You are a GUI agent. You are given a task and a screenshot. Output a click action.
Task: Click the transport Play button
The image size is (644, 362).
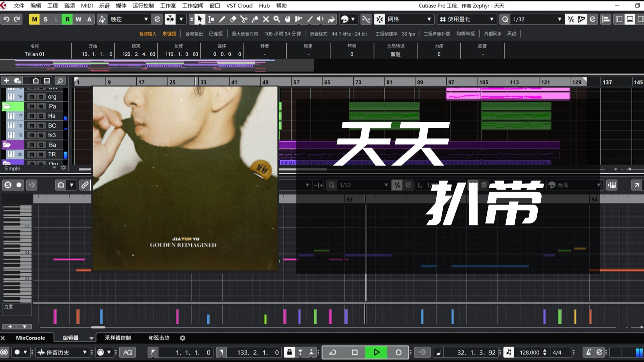coord(376,352)
